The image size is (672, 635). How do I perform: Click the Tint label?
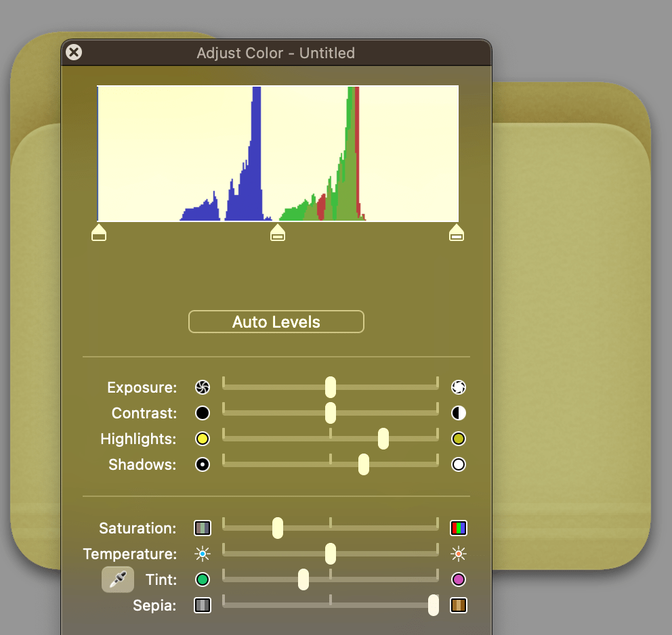click(161, 579)
